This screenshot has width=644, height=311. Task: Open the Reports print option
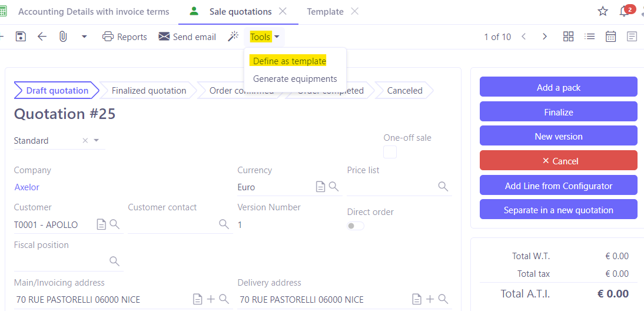[124, 37]
